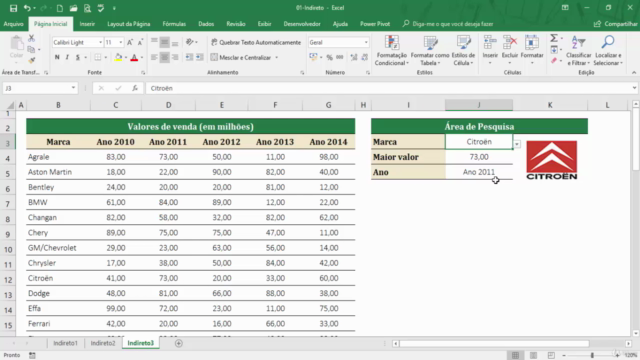This screenshot has height=360, width=640.
Task: Open the Indireto1 sheet
Action: (65, 343)
